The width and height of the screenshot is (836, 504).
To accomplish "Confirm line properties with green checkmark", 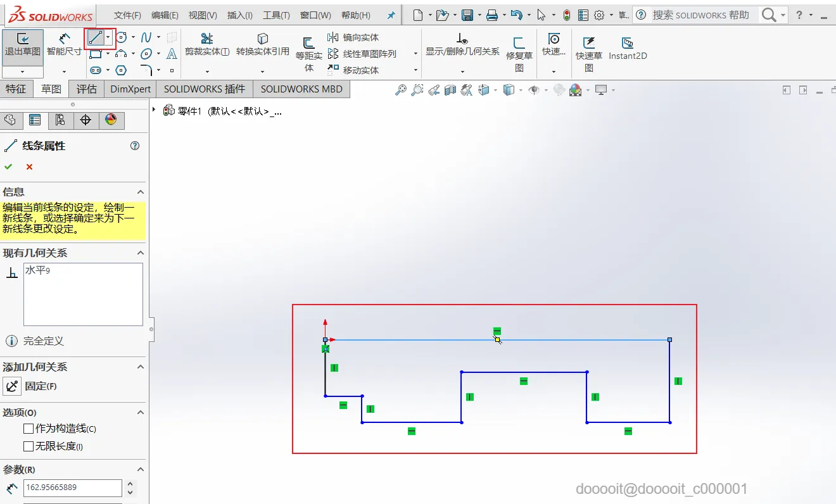I will [8, 167].
